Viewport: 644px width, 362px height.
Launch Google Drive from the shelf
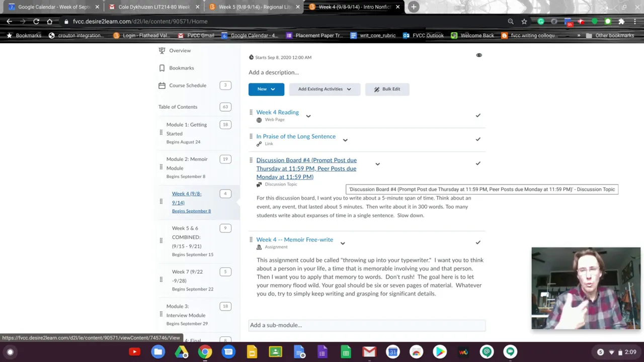pos(181,352)
